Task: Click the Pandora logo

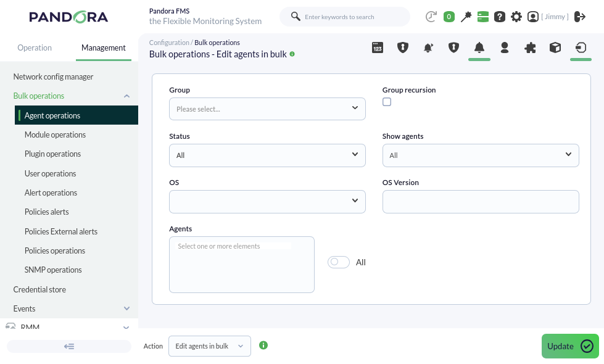Action: 68,17
